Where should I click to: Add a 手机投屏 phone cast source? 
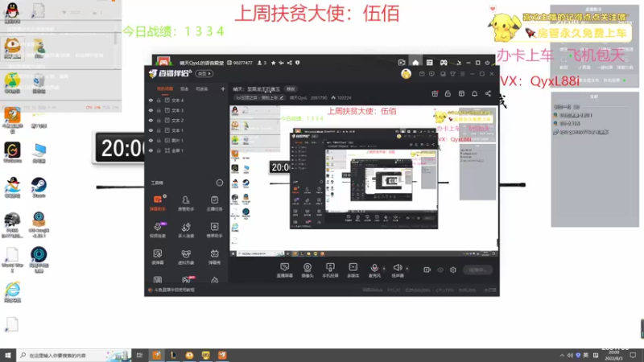[x=330, y=270]
